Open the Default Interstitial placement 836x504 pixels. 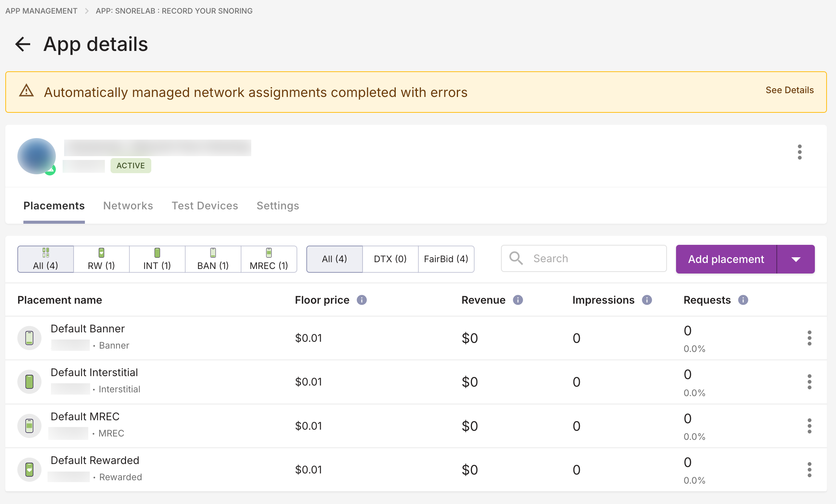pyautogui.click(x=94, y=372)
